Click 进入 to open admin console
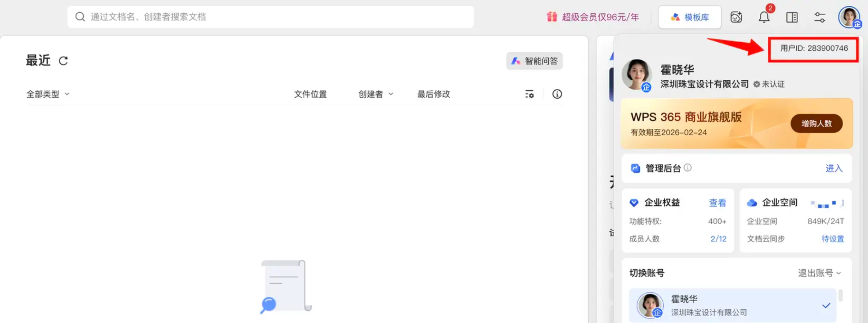The image size is (868, 323). tap(834, 169)
